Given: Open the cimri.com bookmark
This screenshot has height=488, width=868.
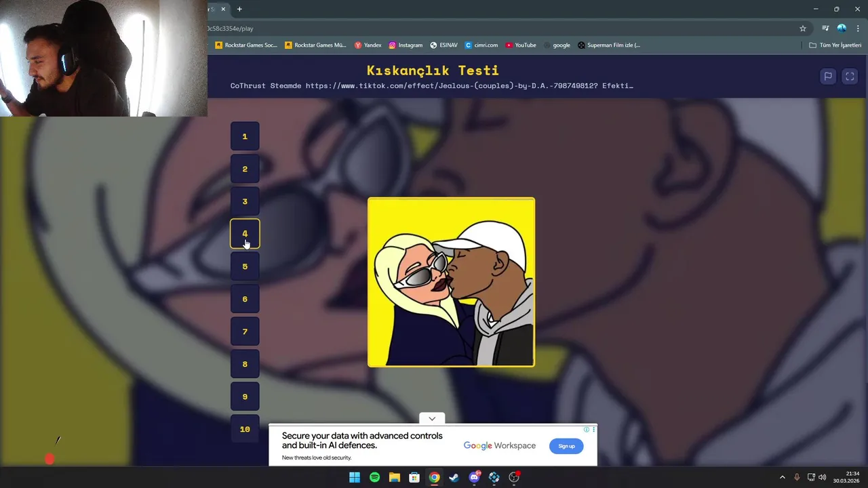Looking at the screenshot, I should tap(481, 45).
